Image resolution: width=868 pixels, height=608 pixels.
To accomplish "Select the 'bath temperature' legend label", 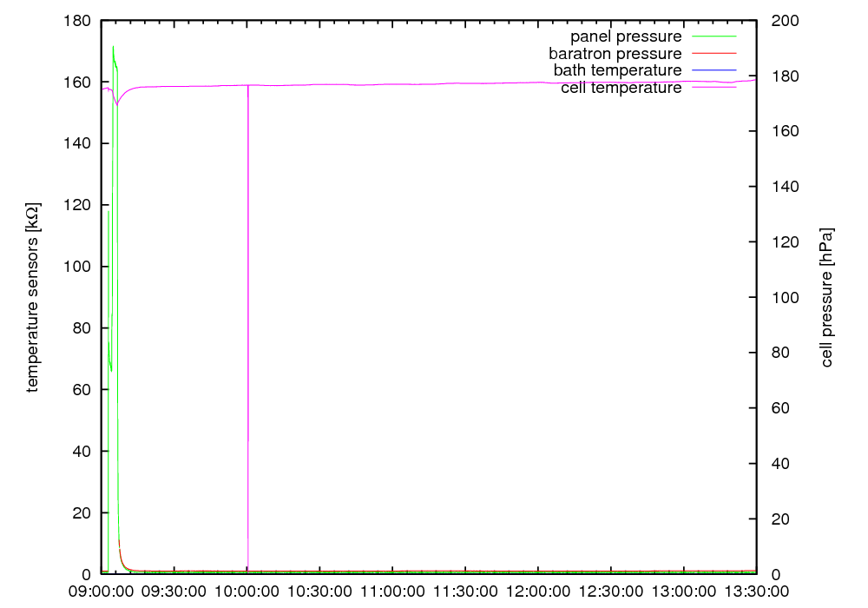I will 617,69.
